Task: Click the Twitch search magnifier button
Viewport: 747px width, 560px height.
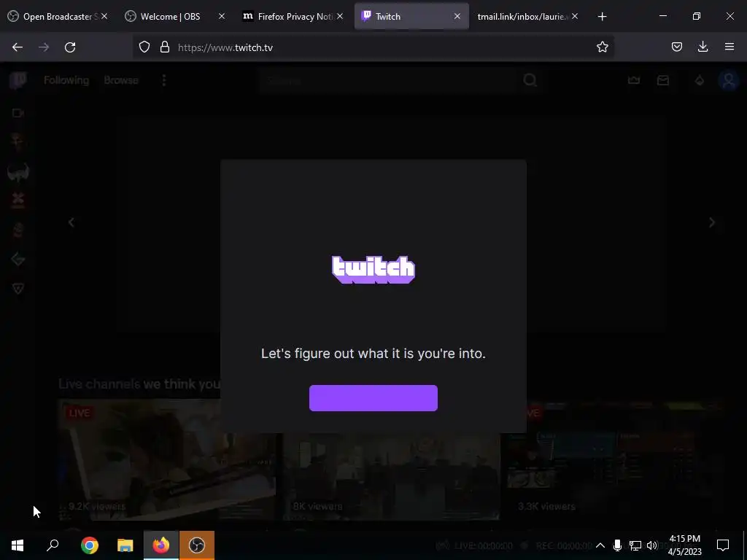Action: (x=530, y=80)
